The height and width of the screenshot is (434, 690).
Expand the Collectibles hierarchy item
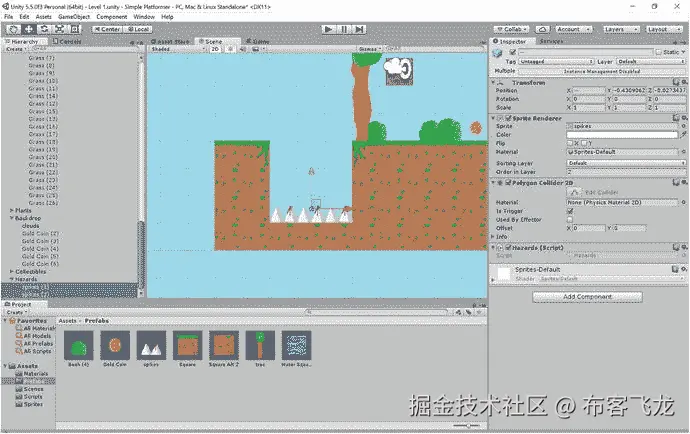click(12, 272)
